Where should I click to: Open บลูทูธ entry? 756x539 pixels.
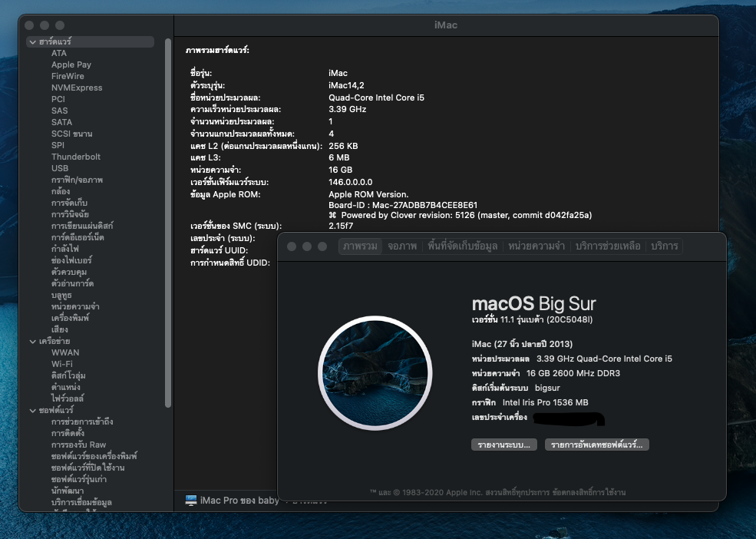61,296
